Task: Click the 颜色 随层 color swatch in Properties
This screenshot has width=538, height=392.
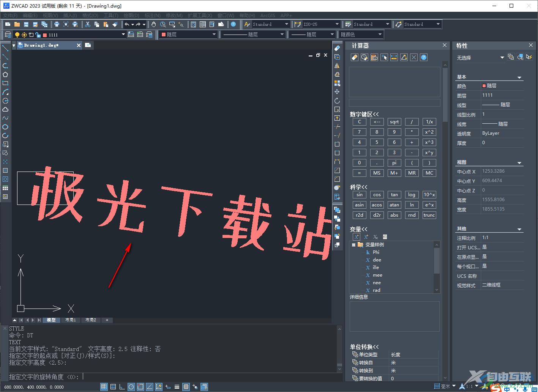Action: pyautogui.click(x=484, y=86)
